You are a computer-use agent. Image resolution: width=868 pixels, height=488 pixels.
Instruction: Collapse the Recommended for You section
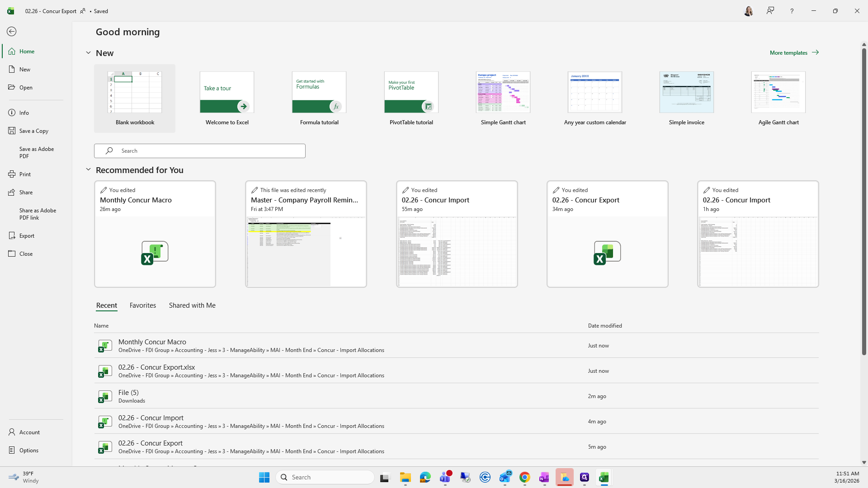[89, 169]
